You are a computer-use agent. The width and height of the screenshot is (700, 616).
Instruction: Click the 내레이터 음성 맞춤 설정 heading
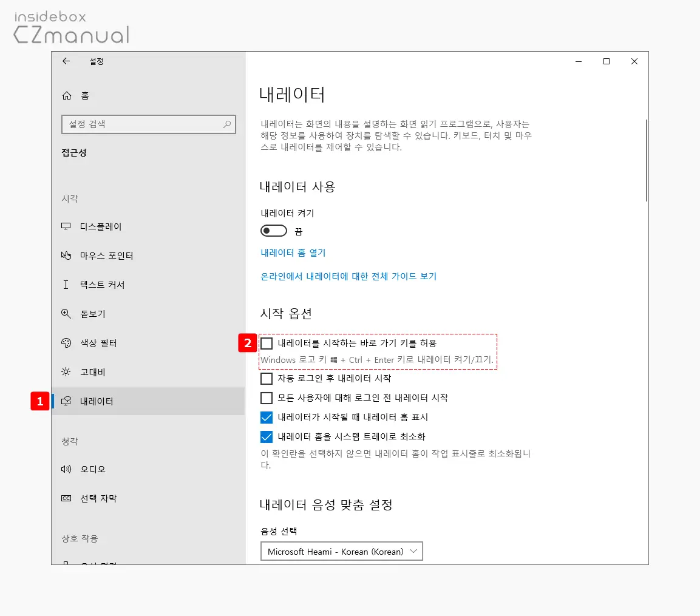(x=326, y=505)
